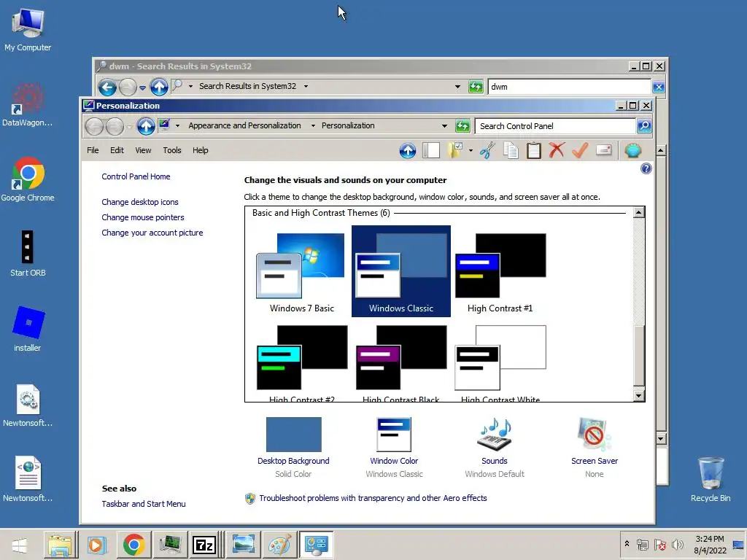Click Change desktop icons link

tap(139, 202)
